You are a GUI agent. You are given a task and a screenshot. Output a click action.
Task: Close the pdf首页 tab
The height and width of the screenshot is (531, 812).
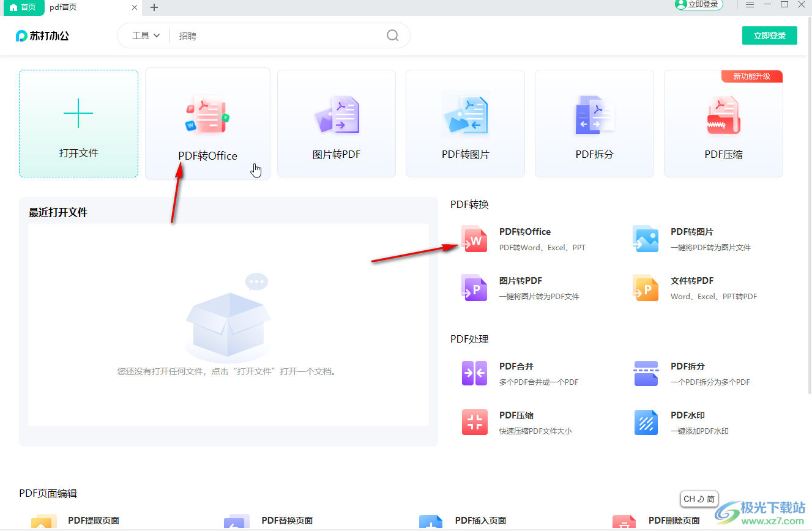pos(135,7)
